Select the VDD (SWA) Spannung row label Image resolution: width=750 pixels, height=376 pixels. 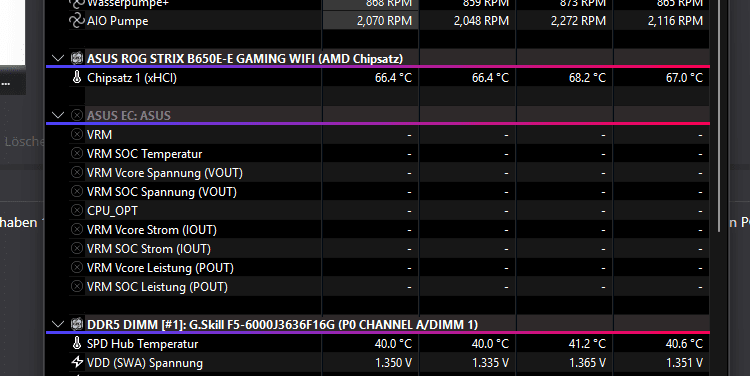145,363
